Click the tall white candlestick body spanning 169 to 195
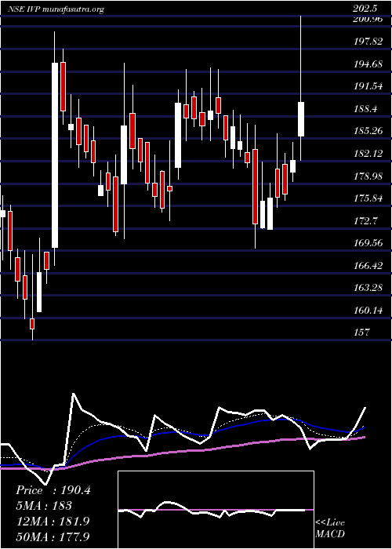 55,155
